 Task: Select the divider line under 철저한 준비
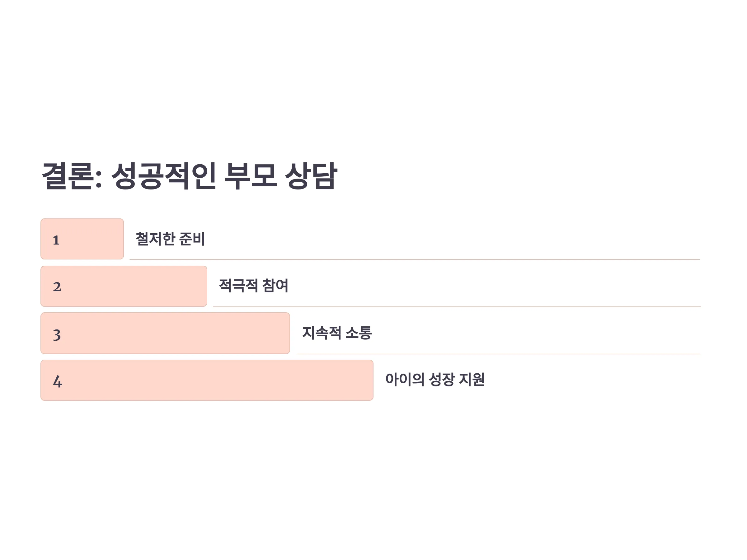coord(415,259)
